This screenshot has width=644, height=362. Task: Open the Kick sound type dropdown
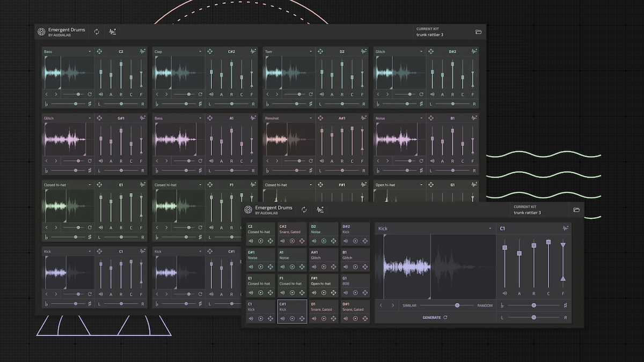pyautogui.click(x=489, y=228)
